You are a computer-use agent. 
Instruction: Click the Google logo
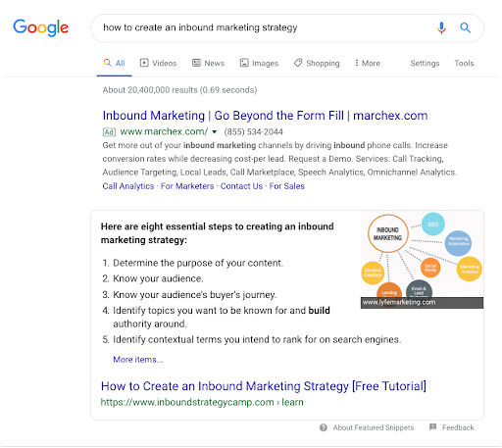click(40, 27)
